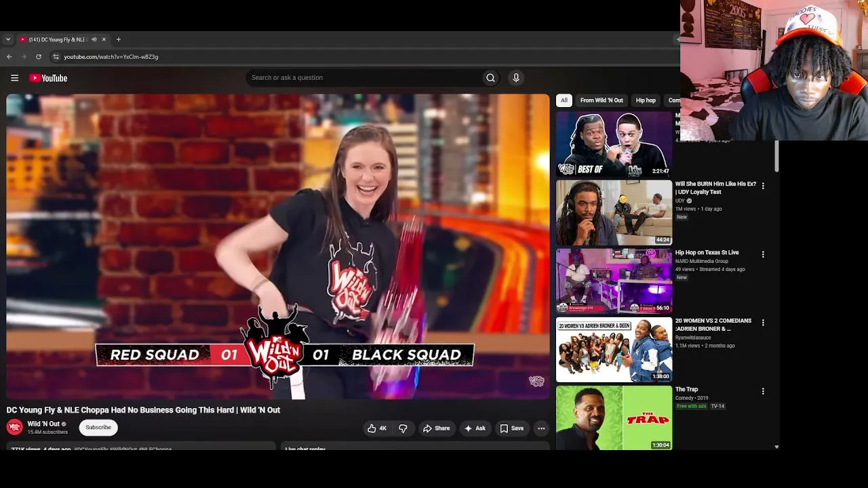The width and height of the screenshot is (868, 488).
Task: Open the Hip Hop on Texas St thumbnail
Action: click(614, 281)
